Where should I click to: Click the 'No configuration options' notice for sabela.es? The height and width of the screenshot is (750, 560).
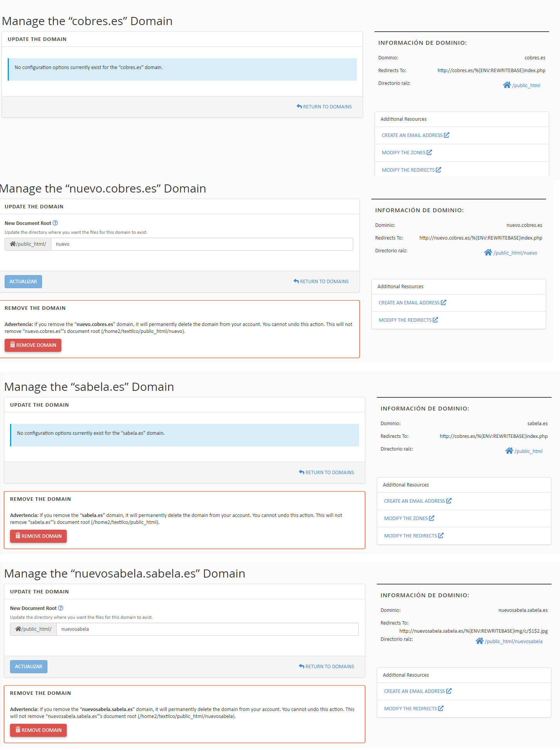(184, 435)
